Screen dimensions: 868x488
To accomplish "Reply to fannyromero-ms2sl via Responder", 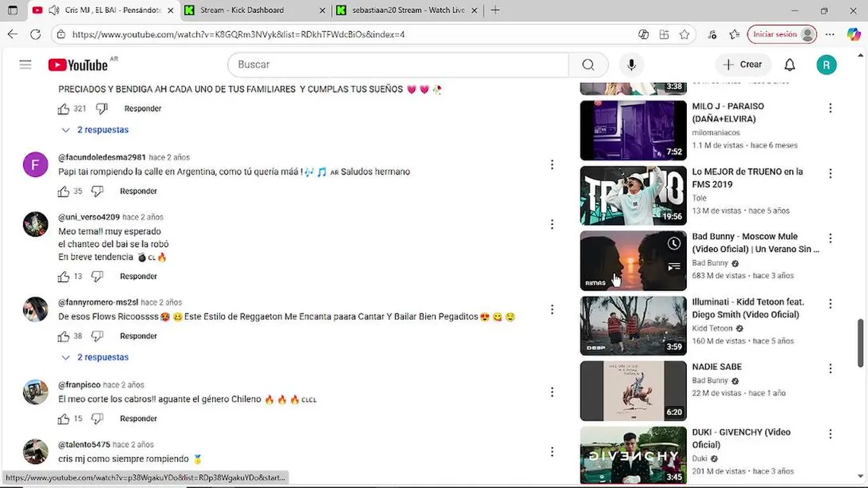I will tap(138, 336).
